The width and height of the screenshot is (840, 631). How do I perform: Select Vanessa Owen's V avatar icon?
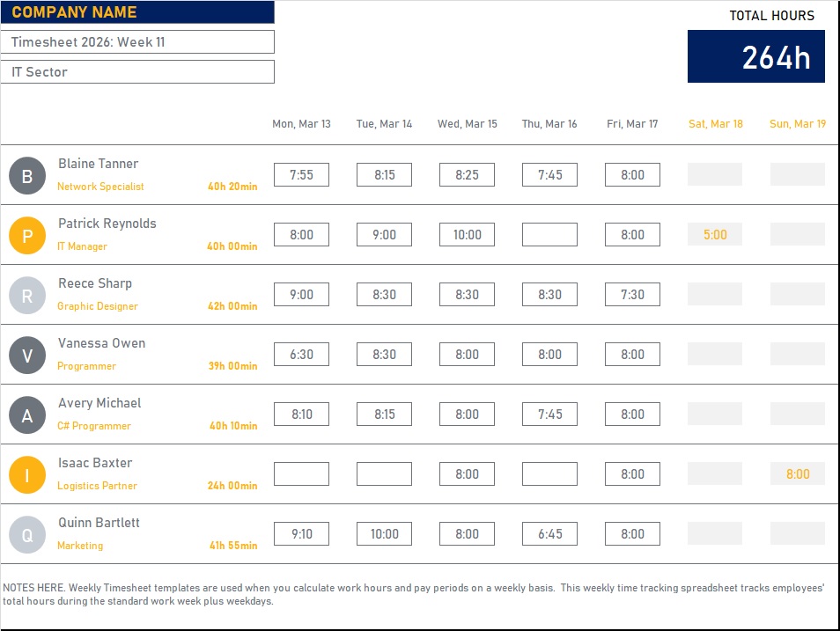click(27, 356)
